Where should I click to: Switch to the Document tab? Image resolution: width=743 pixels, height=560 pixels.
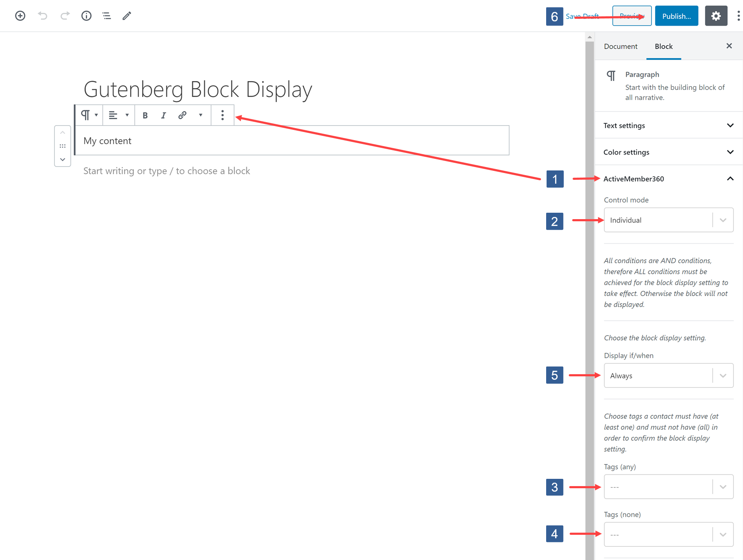pos(620,46)
